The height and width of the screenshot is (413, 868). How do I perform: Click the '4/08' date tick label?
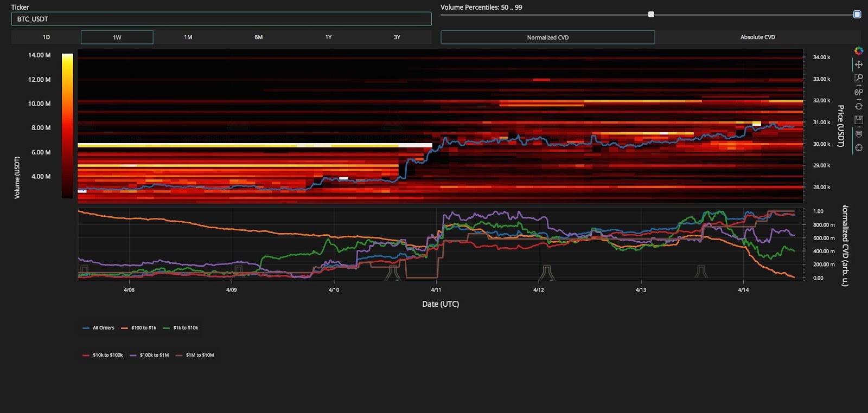pyautogui.click(x=129, y=290)
